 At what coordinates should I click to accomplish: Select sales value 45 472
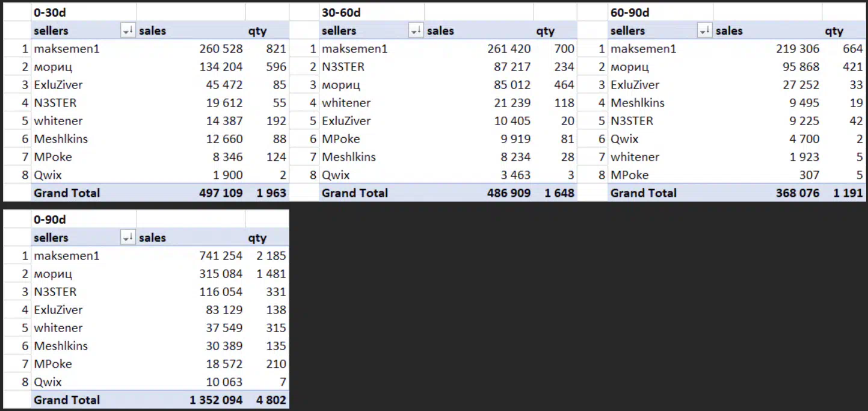224,85
